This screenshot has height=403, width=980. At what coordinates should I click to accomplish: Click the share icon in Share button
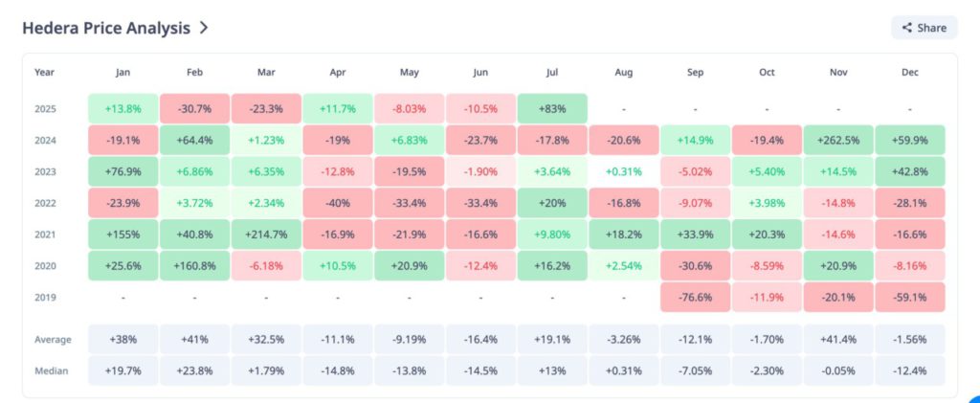coord(907,28)
